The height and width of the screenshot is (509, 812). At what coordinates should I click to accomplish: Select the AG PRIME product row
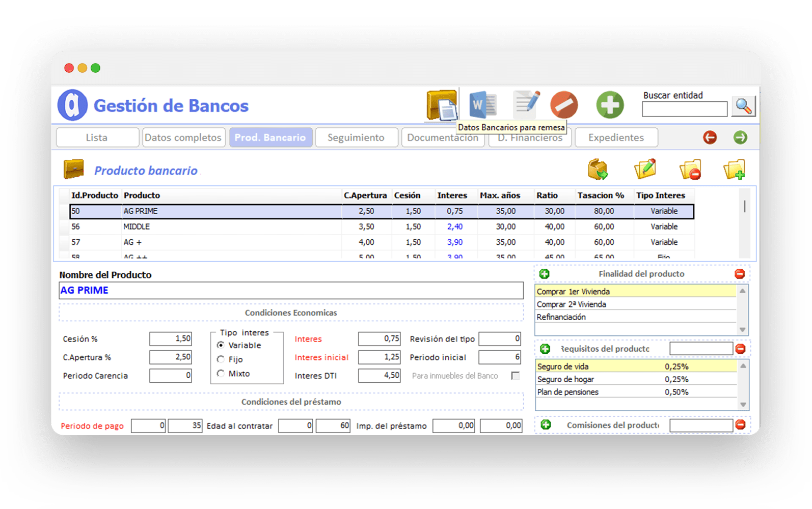tap(382, 211)
